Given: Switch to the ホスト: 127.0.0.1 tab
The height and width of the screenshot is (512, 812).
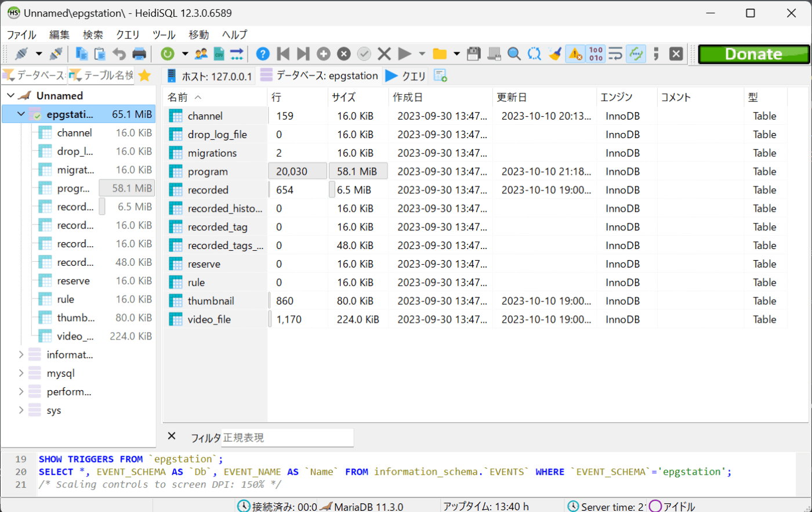Looking at the screenshot, I should (x=209, y=75).
